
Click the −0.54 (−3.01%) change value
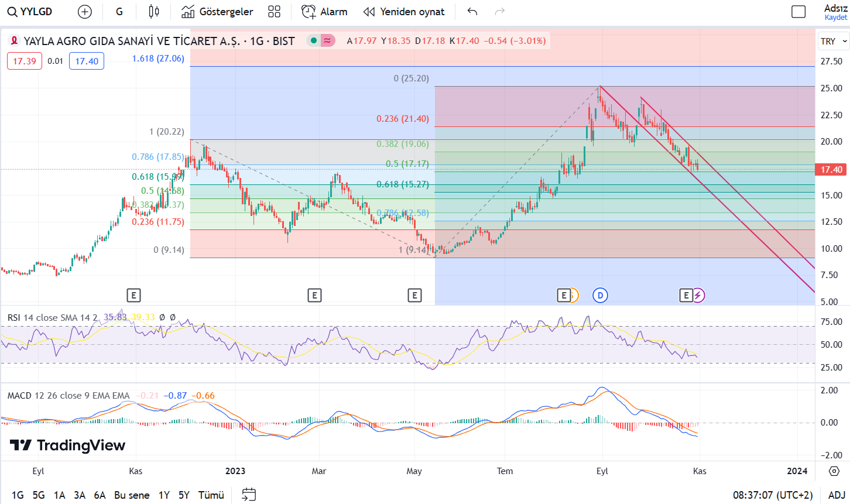click(515, 41)
